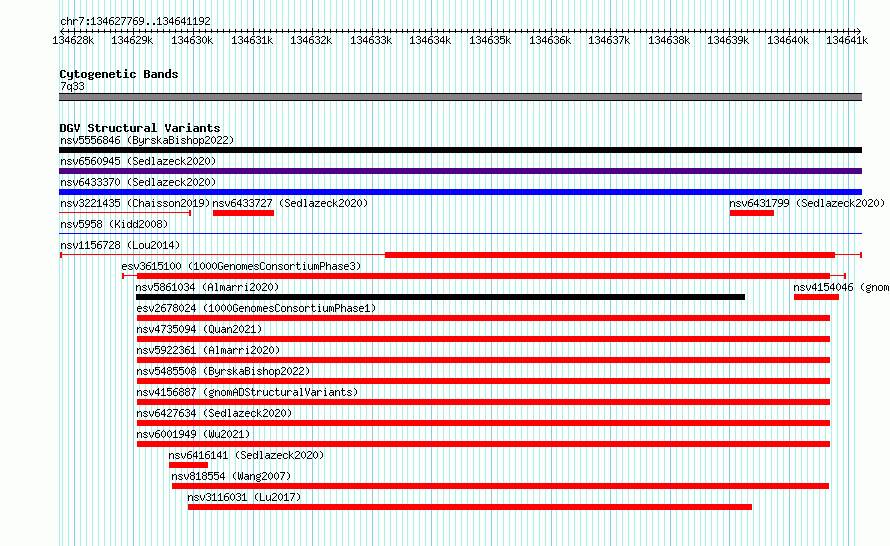This screenshot has height=546, width=890.
Task: Open the nsv6431799 (Sedlazeck2020) label
Action: [x=807, y=203]
